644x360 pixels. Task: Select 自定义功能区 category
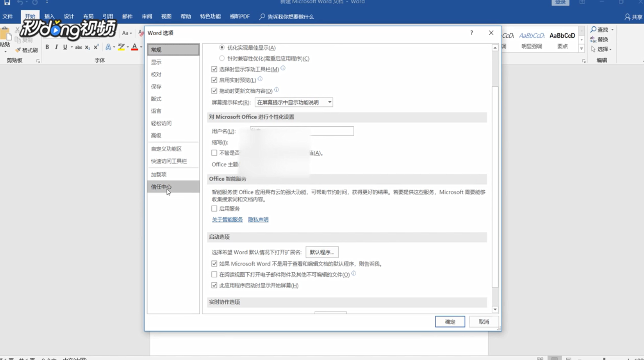click(173, 149)
